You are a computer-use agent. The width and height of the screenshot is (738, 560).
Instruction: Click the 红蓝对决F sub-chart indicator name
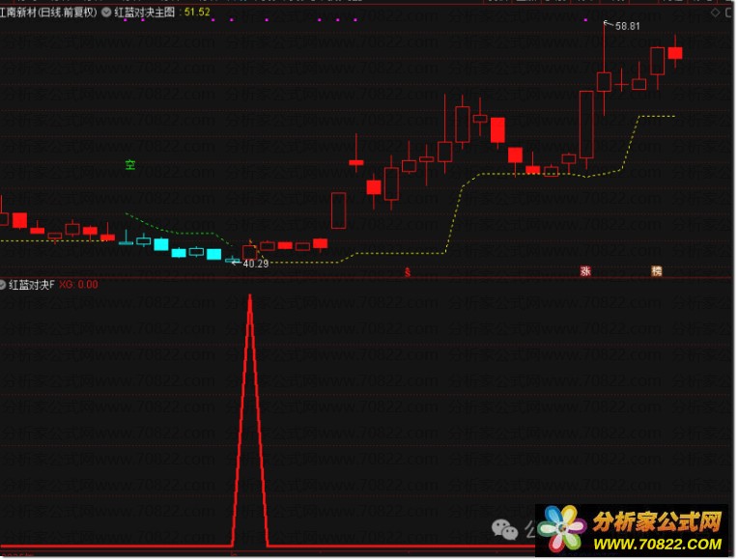32,285
